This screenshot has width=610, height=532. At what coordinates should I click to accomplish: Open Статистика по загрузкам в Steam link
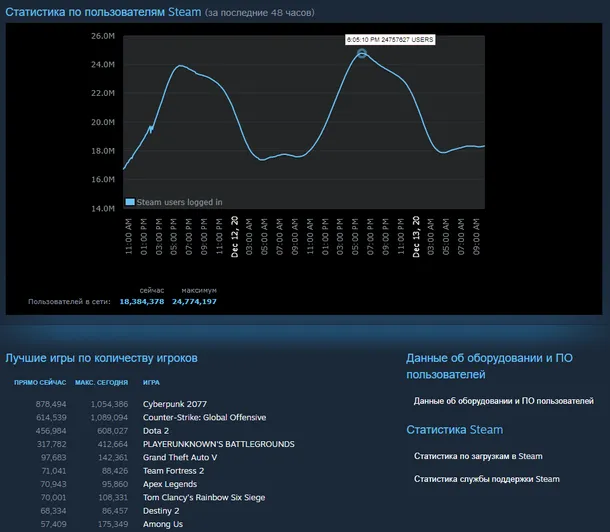[478, 456]
